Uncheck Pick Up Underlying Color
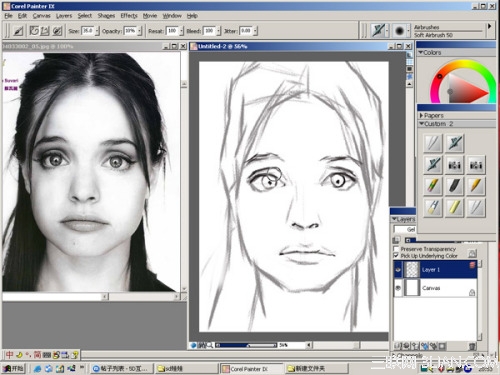500x375 pixels. pos(396,256)
